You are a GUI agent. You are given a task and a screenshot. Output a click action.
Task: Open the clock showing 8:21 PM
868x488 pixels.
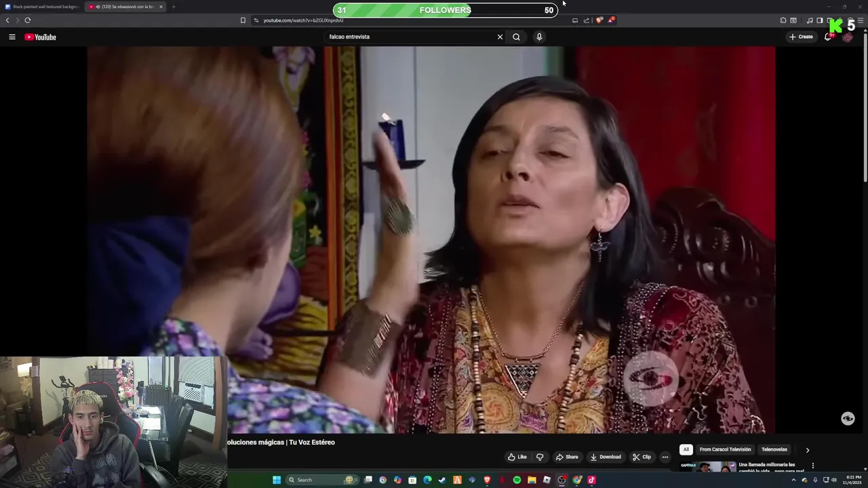click(854, 480)
